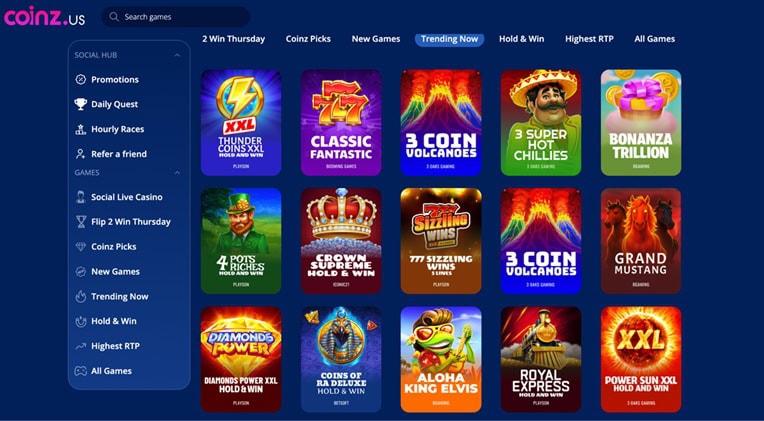
Task: Open the Highest RTP tab
Action: [x=589, y=39]
